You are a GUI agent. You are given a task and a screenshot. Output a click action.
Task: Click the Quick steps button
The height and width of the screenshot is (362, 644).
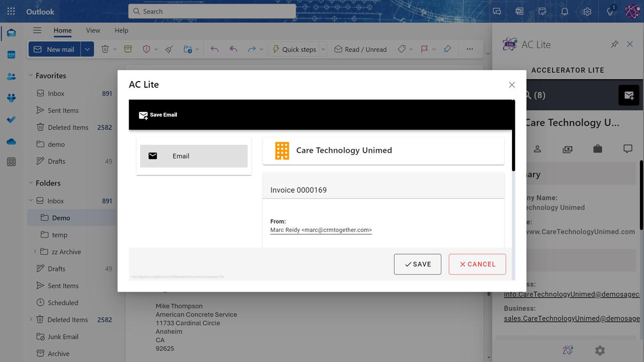294,49
